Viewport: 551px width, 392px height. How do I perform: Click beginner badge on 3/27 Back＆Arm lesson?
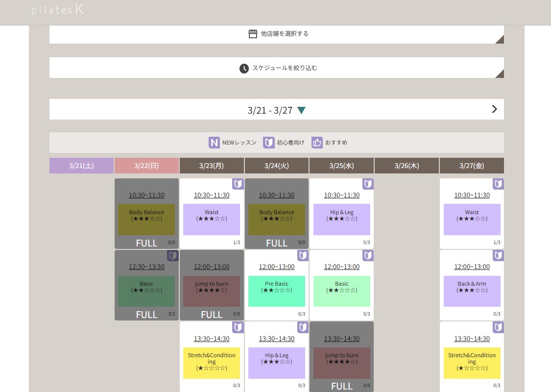pyautogui.click(x=498, y=256)
